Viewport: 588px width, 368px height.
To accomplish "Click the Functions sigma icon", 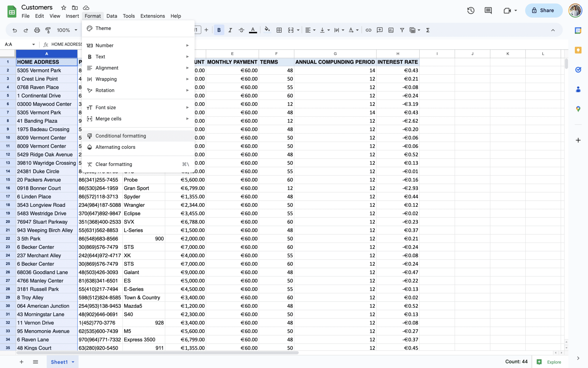I will tap(428, 30).
